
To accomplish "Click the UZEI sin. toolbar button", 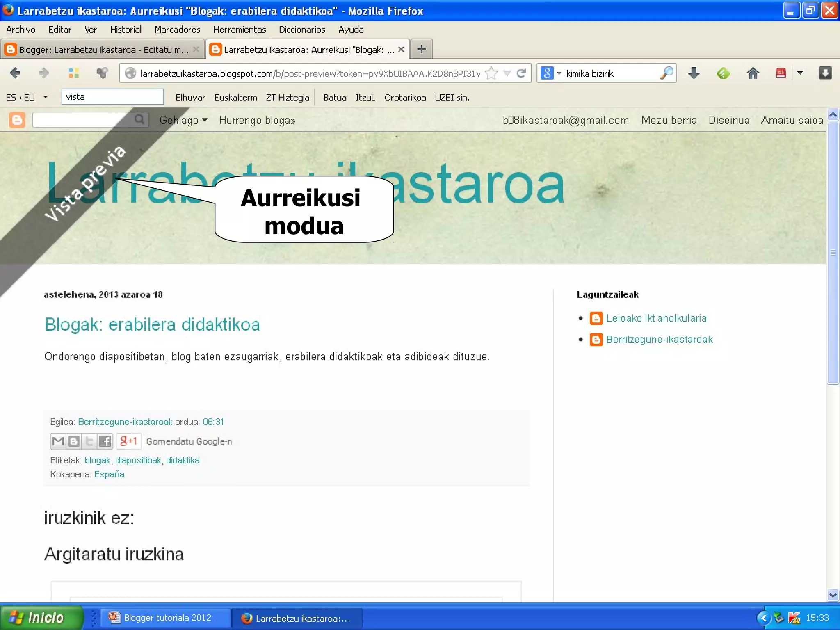I will pos(452,98).
